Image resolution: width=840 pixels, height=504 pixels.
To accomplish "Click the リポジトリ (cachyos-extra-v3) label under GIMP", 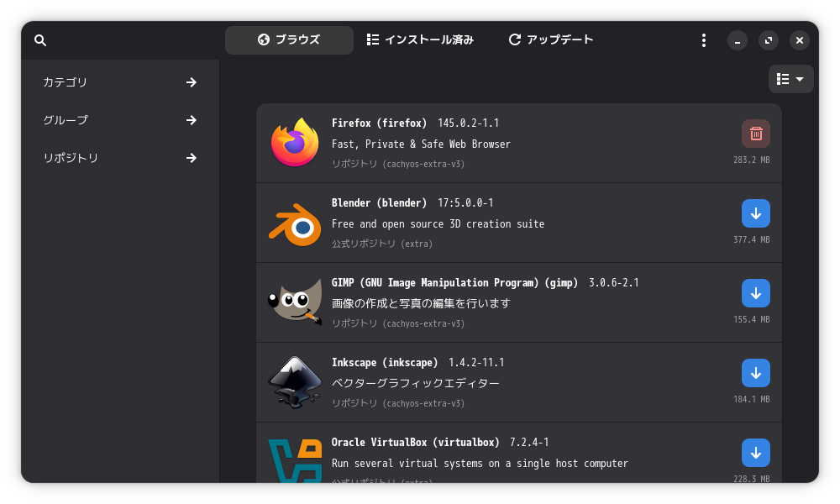I will pyautogui.click(x=396, y=323).
